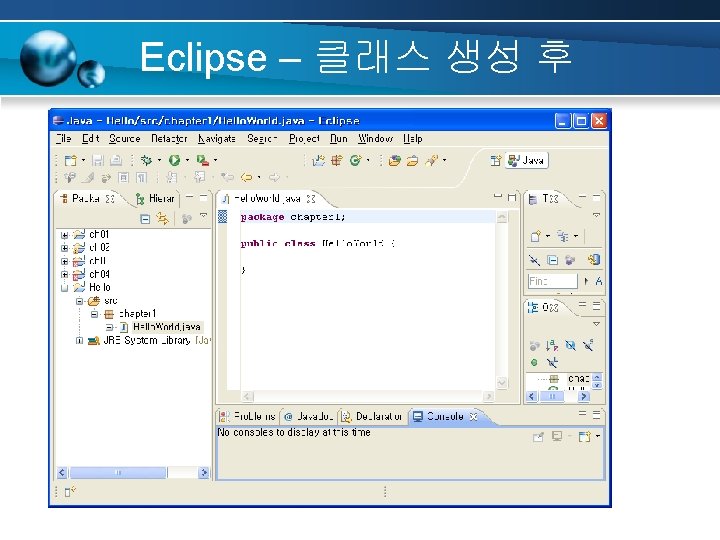Click the Print toolbar icon
Viewport: 720px width, 540px height.
[116, 160]
